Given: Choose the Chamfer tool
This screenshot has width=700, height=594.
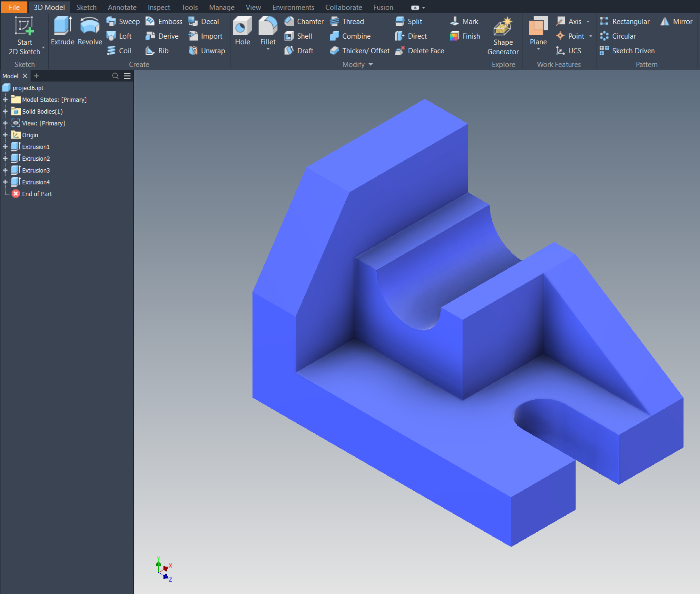Looking at the screenshot, I should point(304,22).
